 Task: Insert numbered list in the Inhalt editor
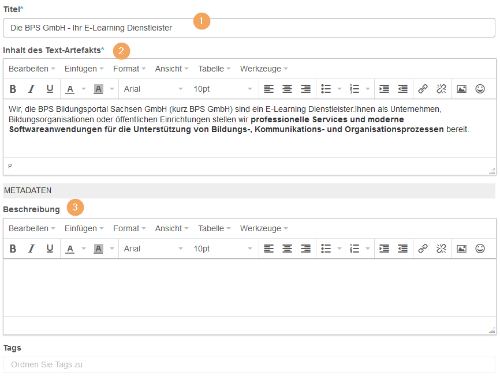[354, 89]
